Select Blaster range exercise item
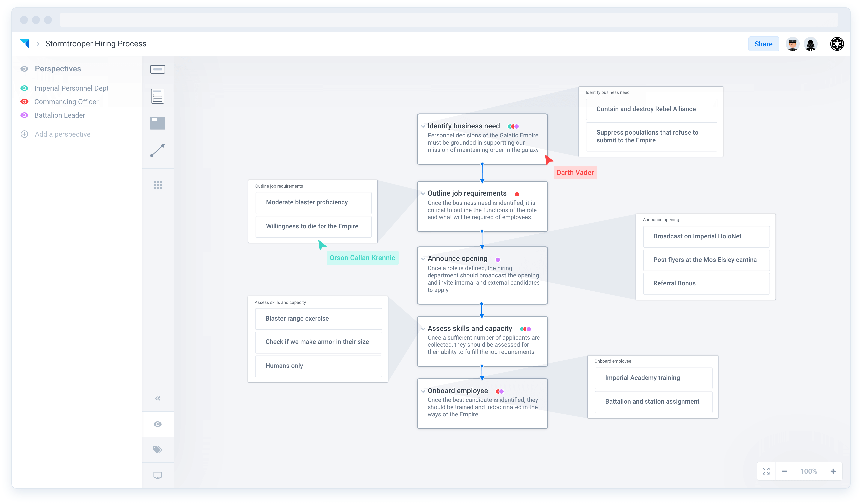 (x=318, y=319)
